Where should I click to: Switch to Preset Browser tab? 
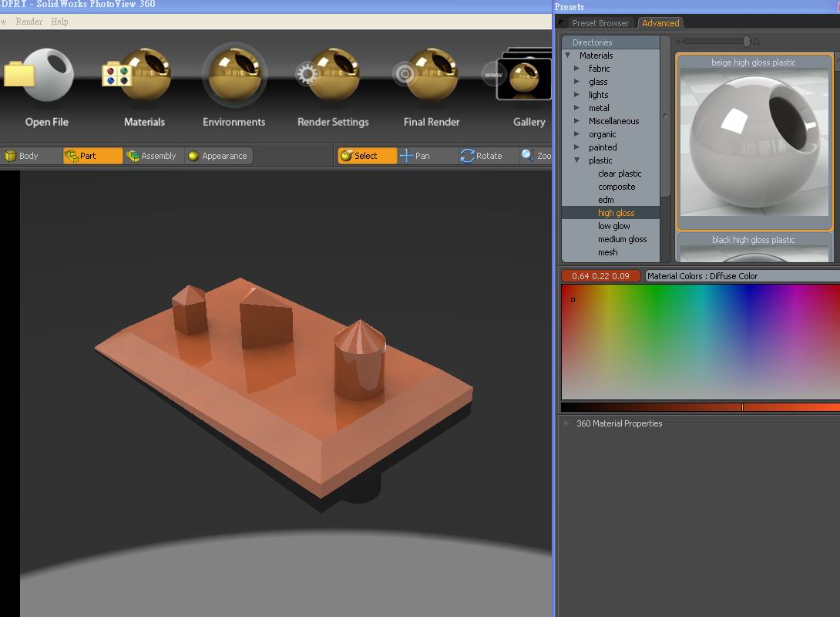[600, 23]
